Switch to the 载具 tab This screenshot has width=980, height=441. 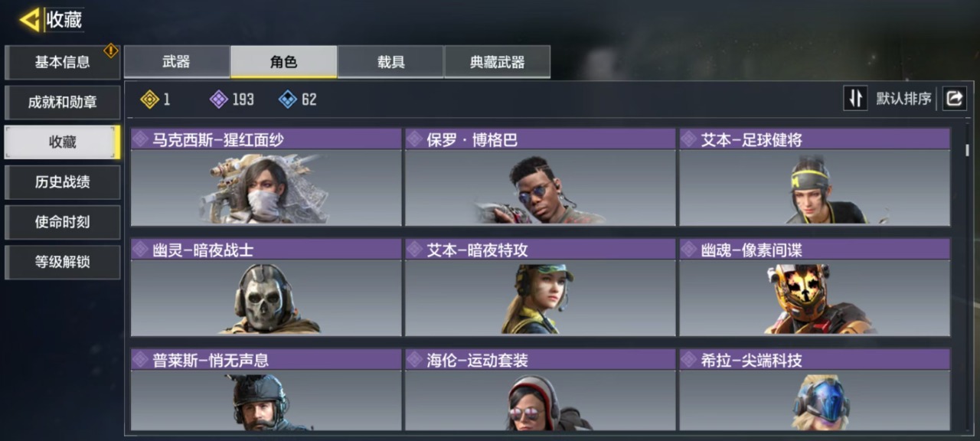[x=390, y=62]
